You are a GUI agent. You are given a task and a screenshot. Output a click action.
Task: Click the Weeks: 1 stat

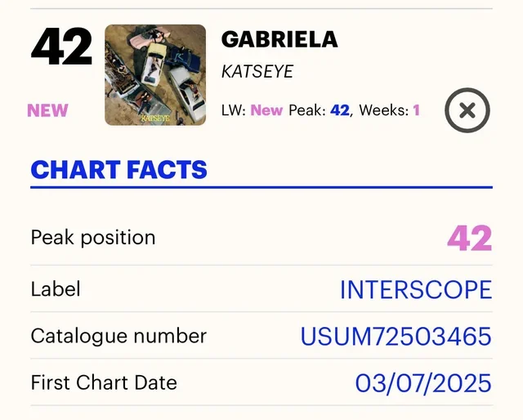(x=389, y=110)
